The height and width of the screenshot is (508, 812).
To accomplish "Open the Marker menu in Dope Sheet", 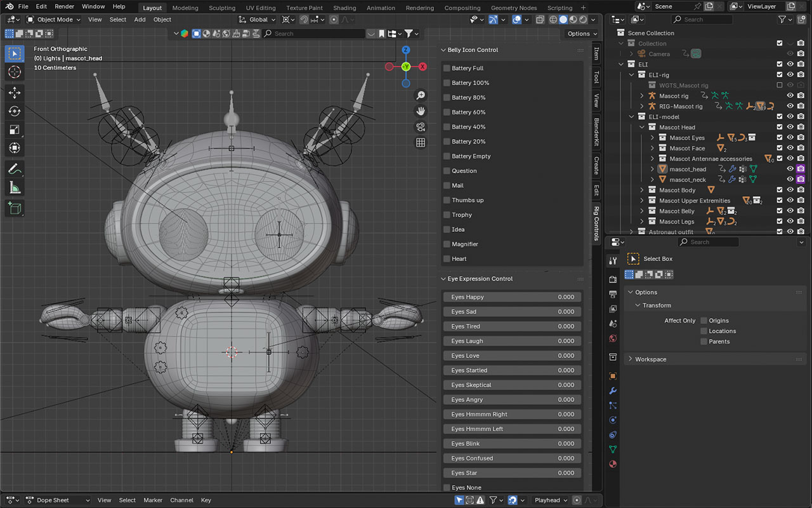I will [153, 500].
